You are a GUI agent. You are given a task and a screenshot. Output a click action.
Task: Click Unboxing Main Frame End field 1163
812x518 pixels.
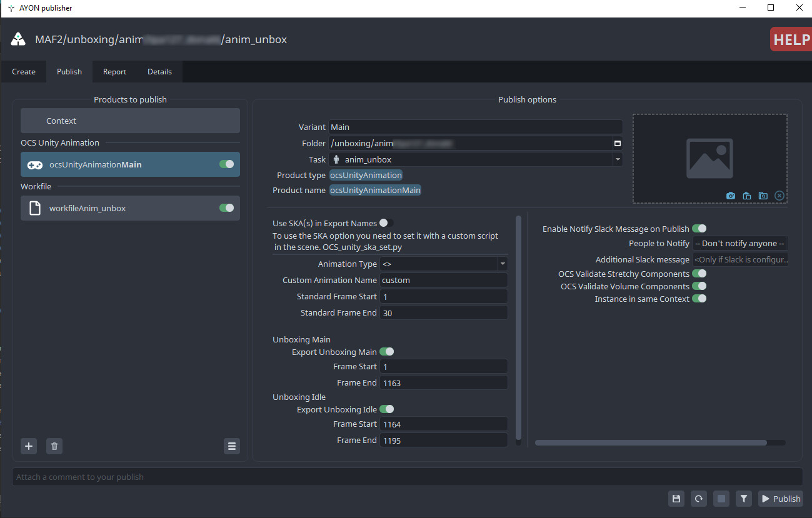[443, 382]
